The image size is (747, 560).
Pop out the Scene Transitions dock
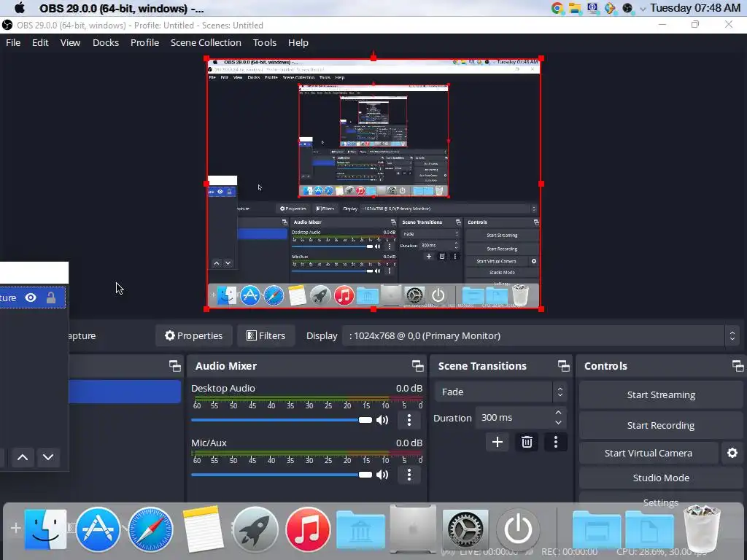[564, 366]
